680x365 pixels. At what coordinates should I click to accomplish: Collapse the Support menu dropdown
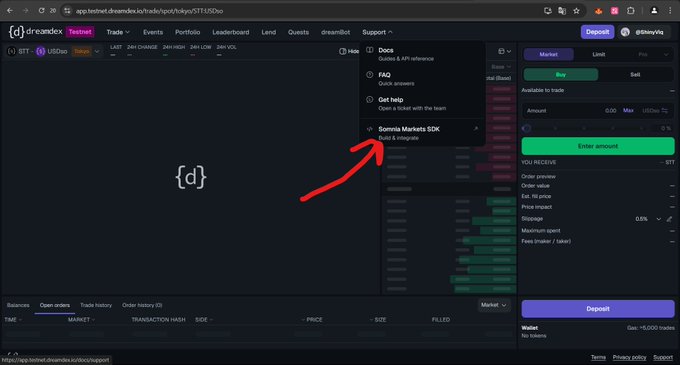click(x=377, y=32)
